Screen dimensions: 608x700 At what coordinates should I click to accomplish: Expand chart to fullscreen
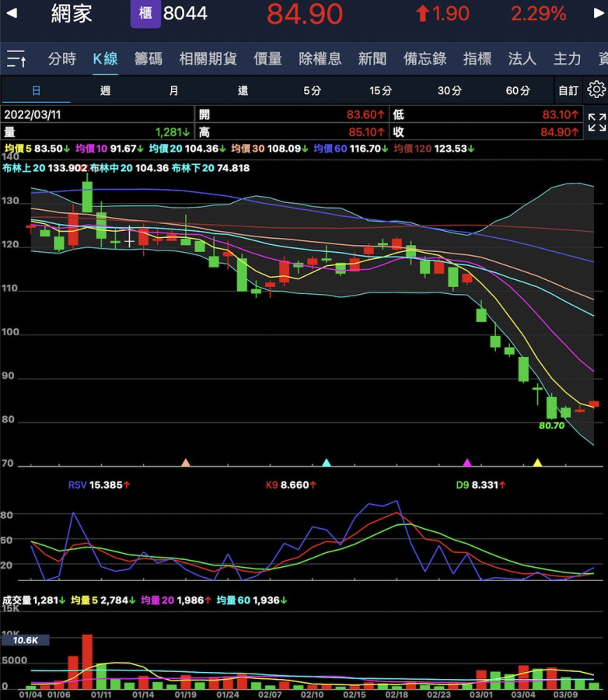pos(596,122)
